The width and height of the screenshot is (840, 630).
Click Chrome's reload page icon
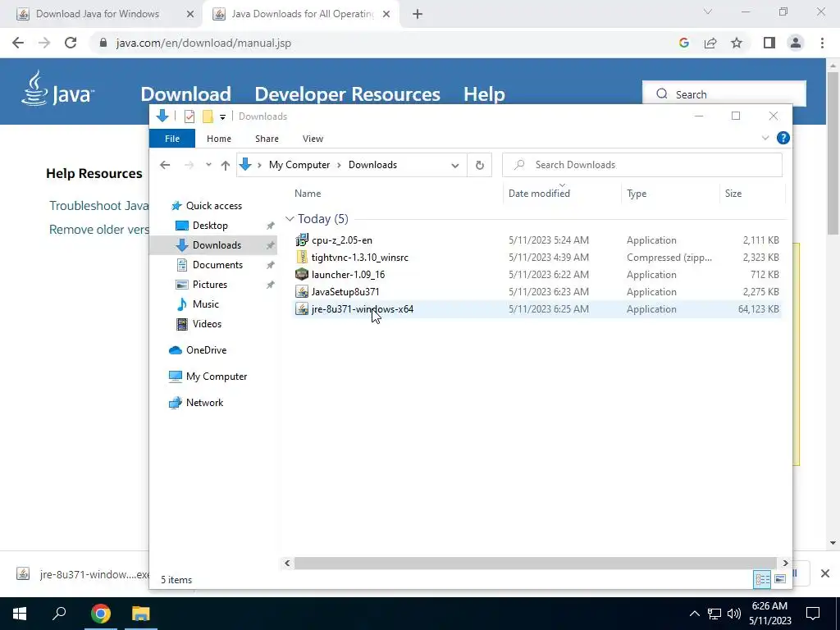71,43
